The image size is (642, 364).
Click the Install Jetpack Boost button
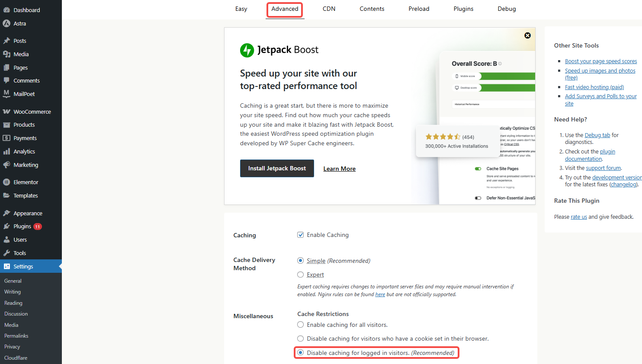(x=277, y=169)
